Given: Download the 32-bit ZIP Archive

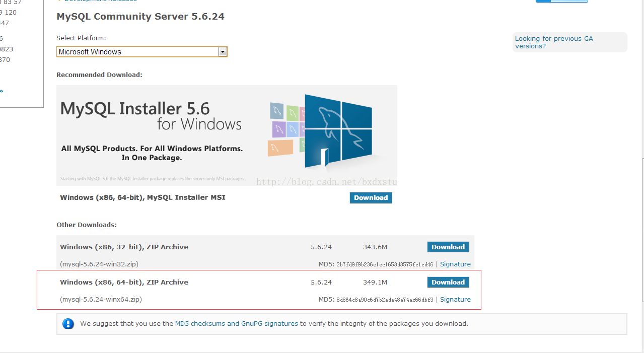Looking at the screenshot, I should pos(448,247).
